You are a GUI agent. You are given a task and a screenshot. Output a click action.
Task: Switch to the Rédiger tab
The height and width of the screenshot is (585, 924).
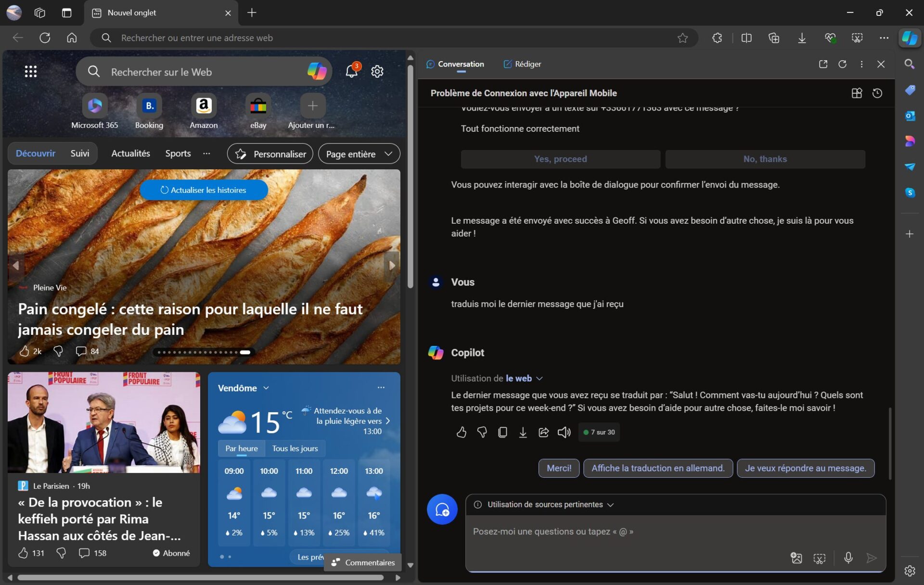tap(522, 64)
